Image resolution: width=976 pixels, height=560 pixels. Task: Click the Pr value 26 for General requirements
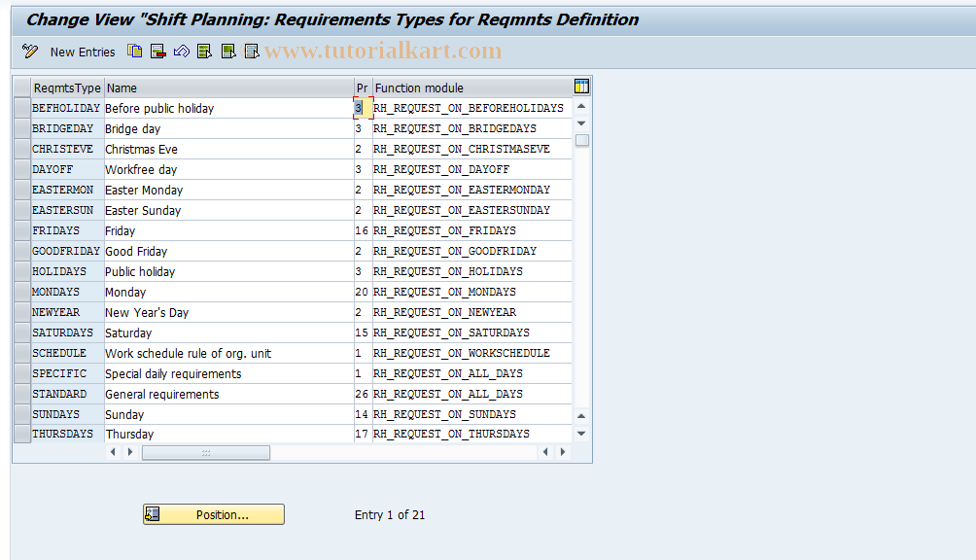point(363,394)
